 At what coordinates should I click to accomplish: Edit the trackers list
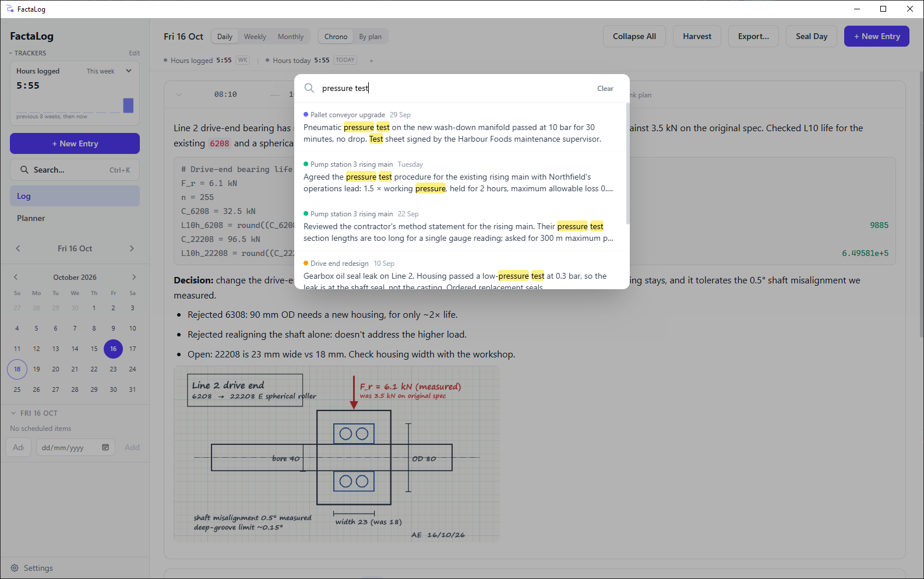tap(135, 53)
